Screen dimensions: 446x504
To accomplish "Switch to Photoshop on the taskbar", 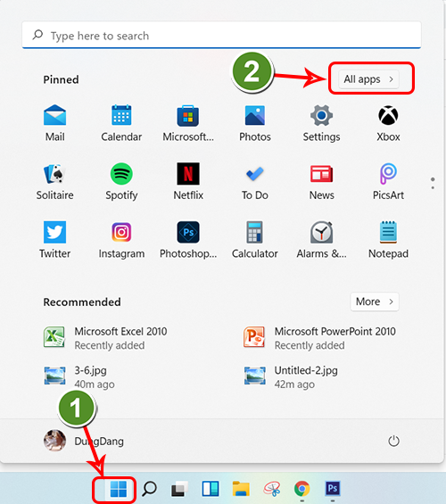I will (x=333, y=489).
